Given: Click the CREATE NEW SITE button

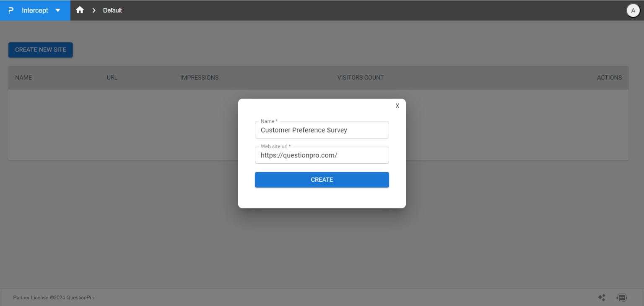Looking at the screenshot, I should [40, 50].
